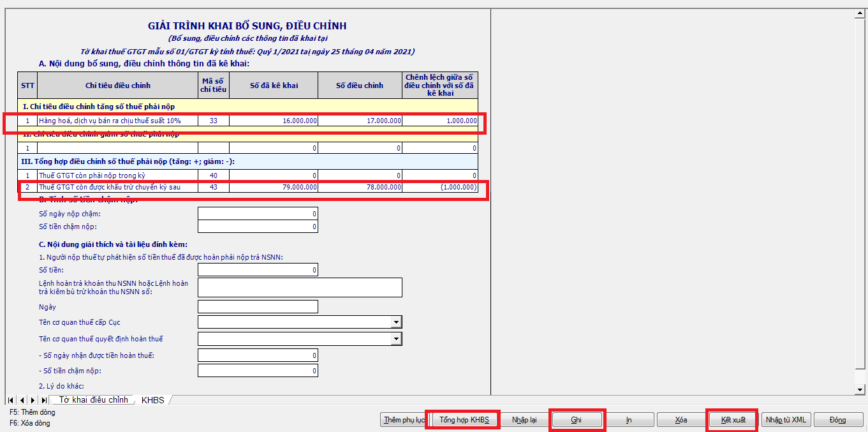Click Số ngày nhận được tiền hoàn thuế field

click(x=258, y=355)
